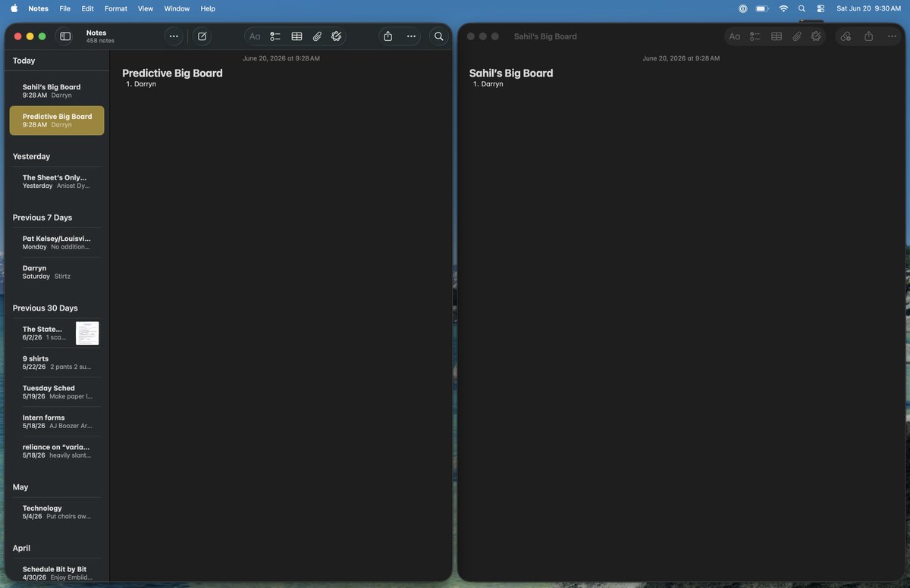Open the more options ellipsis in Sahil's Big Board window

892,36
